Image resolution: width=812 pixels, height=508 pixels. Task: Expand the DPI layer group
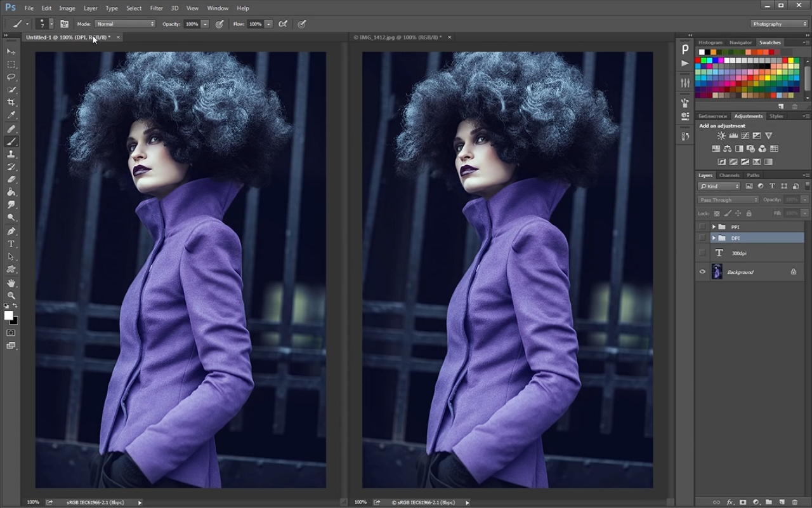[714, 238]
